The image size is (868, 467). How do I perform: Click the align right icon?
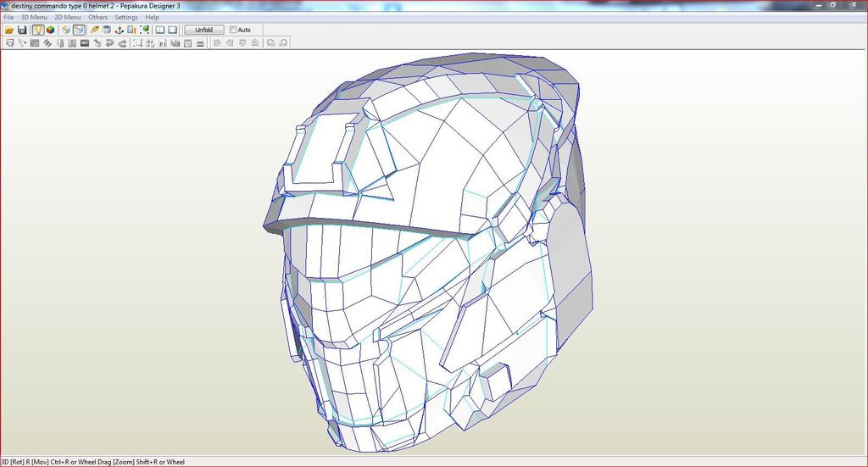click(x=230, y=42)
